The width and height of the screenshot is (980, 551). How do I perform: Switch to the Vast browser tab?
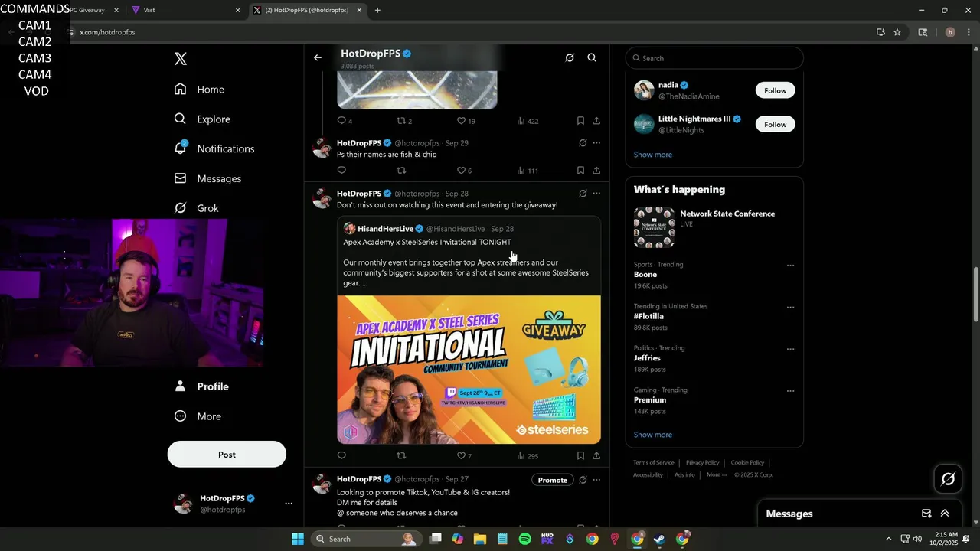185,11
